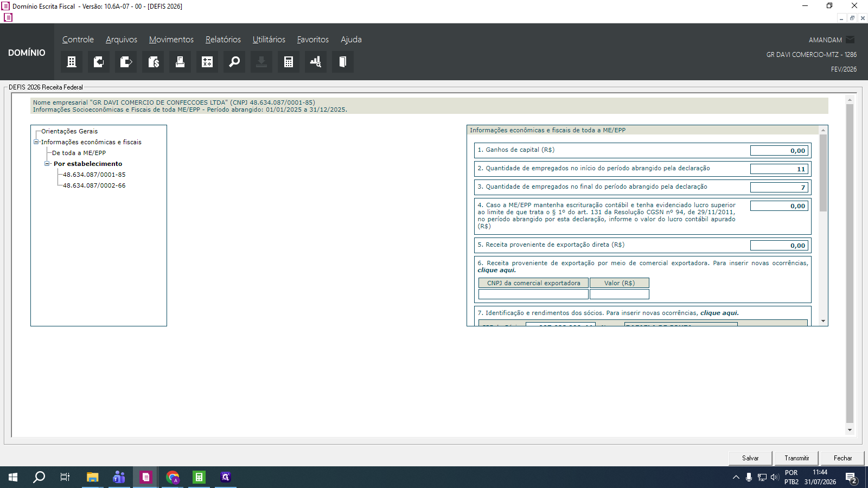Screen dimensions: 868x488
Task: Click GR DAVI COMERCIO-MTZ - 1286 company label
Action: [x=812, y=55]
